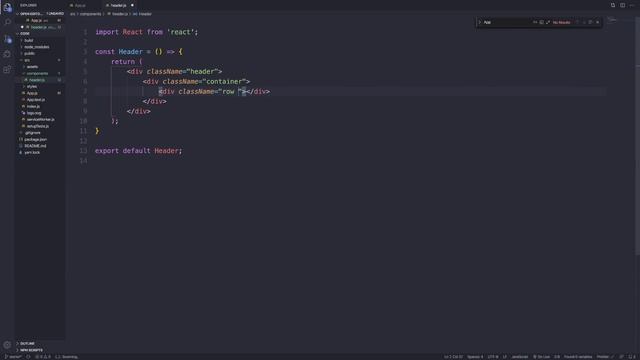Go to previous match in the Find widget
This screenshot has width=640, height=360.
point(577,22)
